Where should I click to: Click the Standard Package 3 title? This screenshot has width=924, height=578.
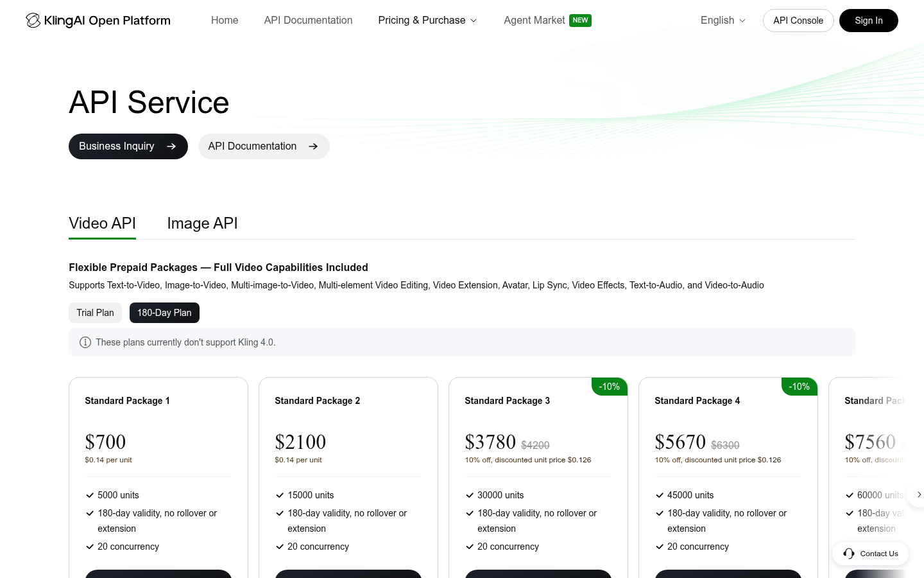pos(507,401)
